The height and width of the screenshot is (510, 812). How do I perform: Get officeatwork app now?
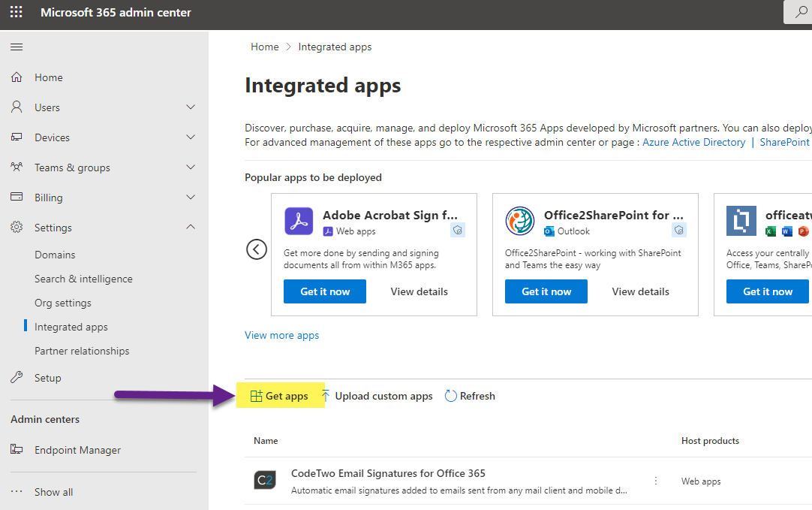[x=768, y=291]
